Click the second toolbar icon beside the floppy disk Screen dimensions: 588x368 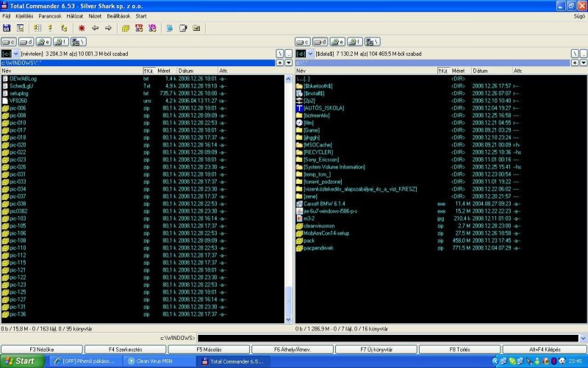pos(20,28)
